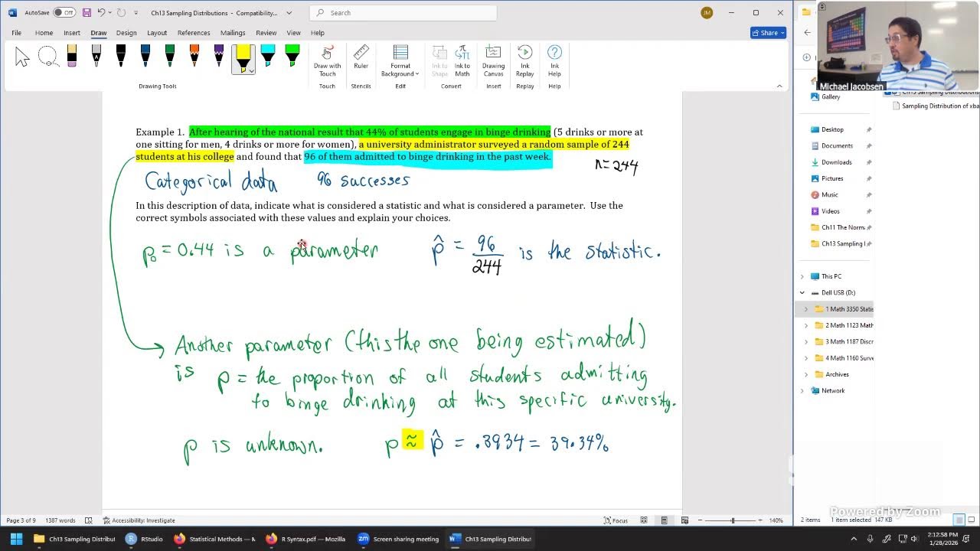Select the cyan highlighter

pyautogui.click(x=268, y=56)
